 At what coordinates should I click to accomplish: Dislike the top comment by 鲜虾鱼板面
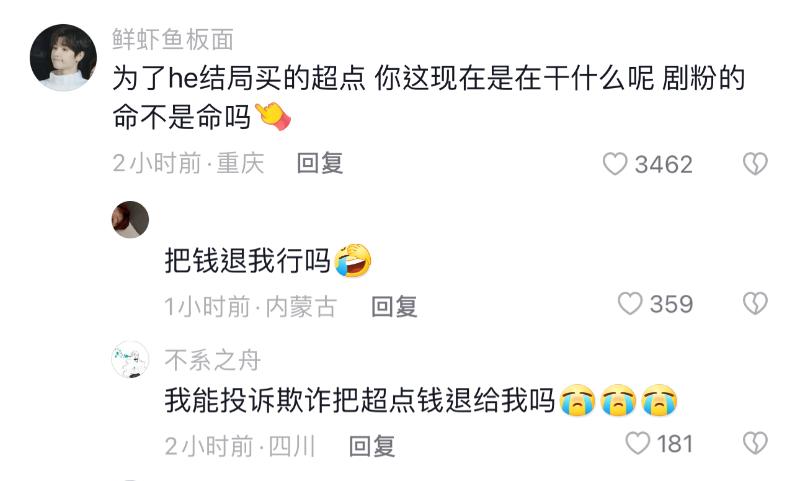pyautogui.click(x=755, y=164)
